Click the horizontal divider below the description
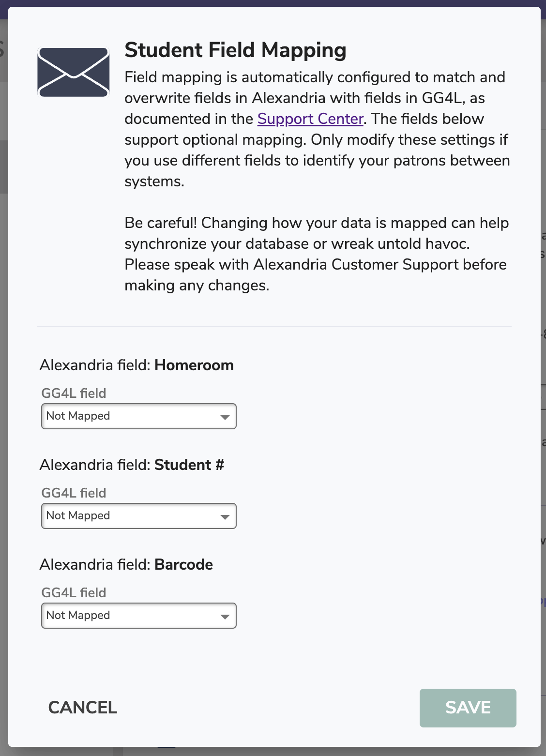The height and width of the screenshot is (756, 546). [274, 326]
